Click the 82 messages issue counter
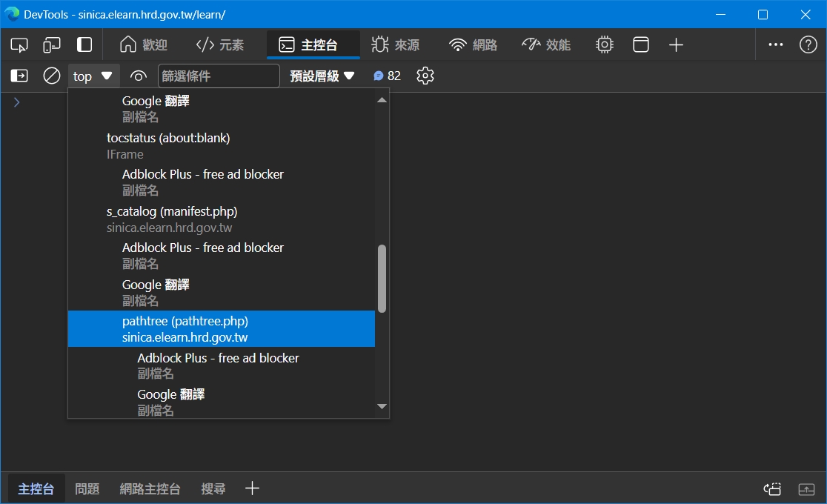Viewport: 827px width, 504px height. click(x=387, y=76)
